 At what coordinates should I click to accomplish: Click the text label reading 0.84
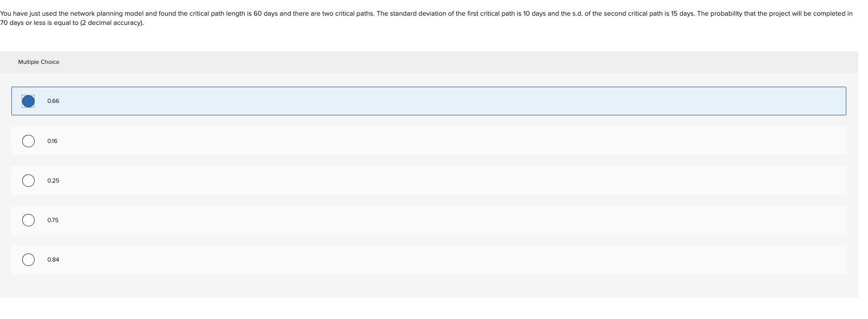pyautogui.click(x=53, y=259)
